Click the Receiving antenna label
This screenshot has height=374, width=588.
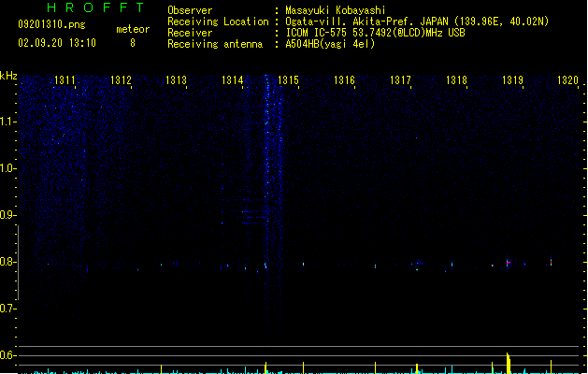click(215, 44)
